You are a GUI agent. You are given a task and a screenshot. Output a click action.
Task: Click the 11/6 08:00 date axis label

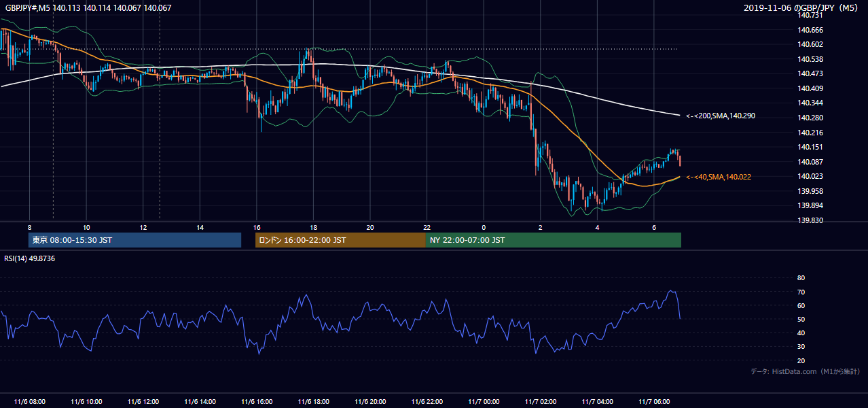tap(29, 402)
